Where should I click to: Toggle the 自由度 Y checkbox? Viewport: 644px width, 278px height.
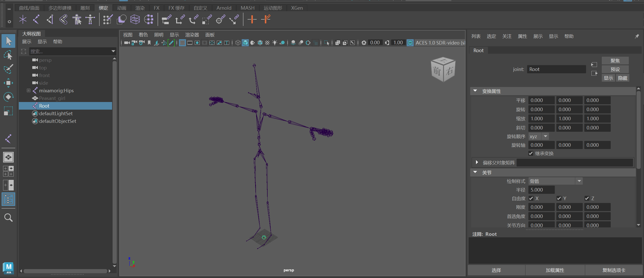(x=559, y=198)
